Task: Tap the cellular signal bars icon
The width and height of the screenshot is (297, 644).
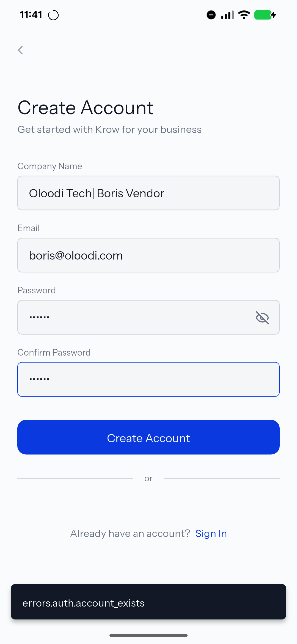Action: (x=227, y=15)
